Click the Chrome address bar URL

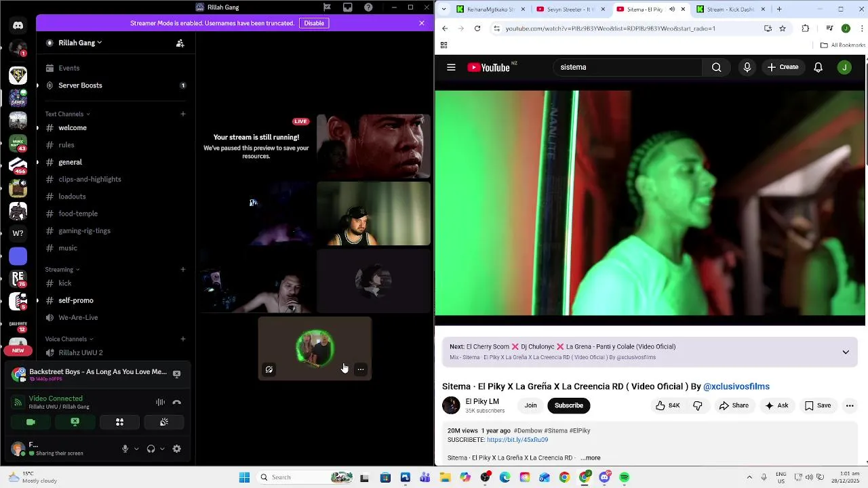pyautogui.click(x=610, y=28)
